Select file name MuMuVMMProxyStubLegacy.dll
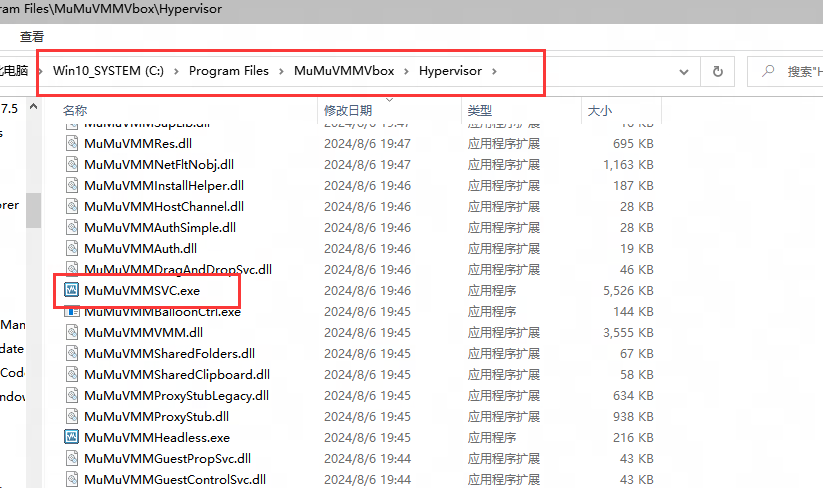The image size is (823, 488). click(176, 395)
